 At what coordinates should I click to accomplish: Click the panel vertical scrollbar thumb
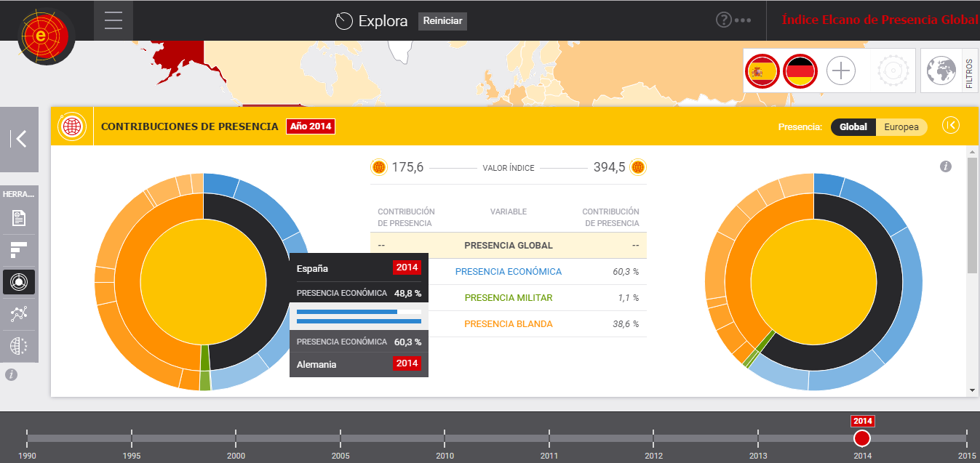972,215
